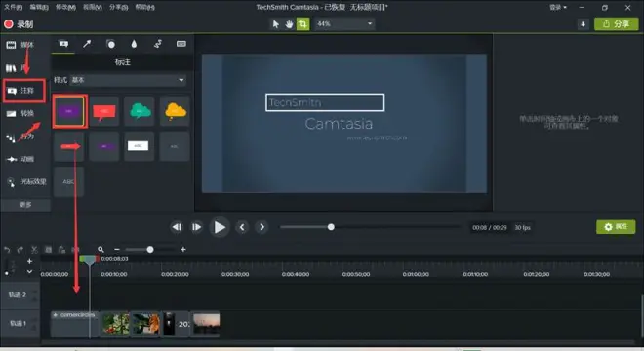Switch to the blur and highlight drop tab

134,44
